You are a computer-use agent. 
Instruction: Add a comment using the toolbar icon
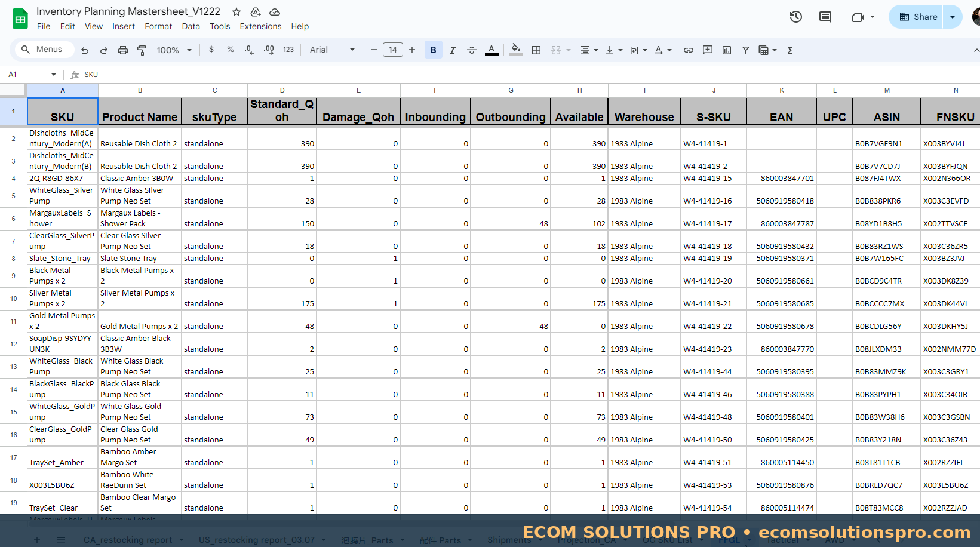point(708,50)
